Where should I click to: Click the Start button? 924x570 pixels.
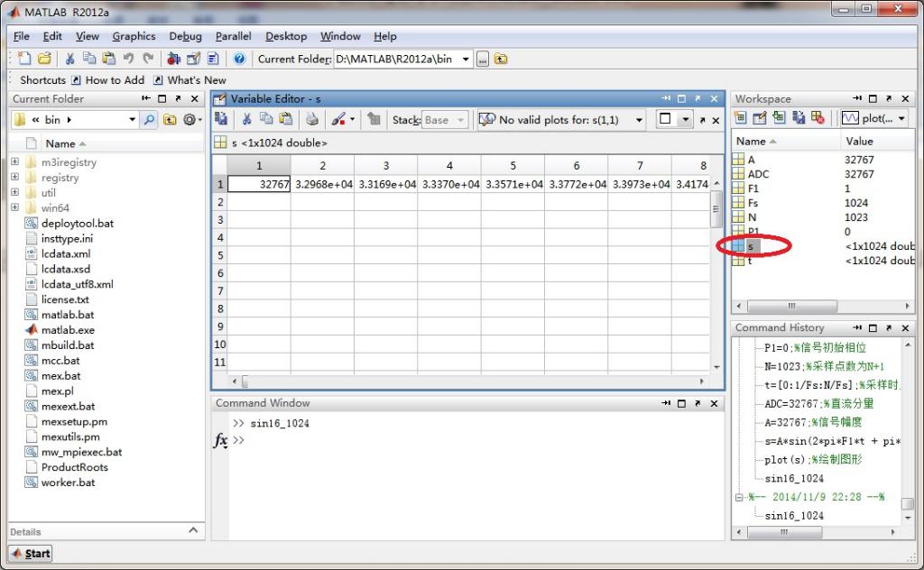click(31, 553)
